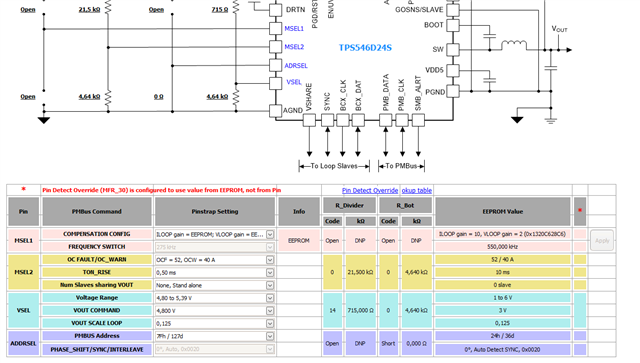Click the Pin Detect Override link

point(370,190)
